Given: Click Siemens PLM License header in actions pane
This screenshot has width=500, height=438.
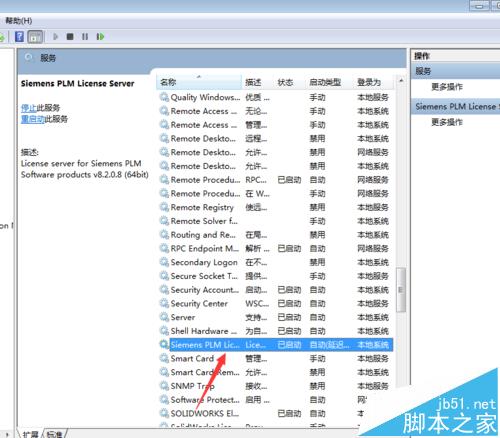Looking at the screenshot, I should pyautogui.click(x=455, y=107).
